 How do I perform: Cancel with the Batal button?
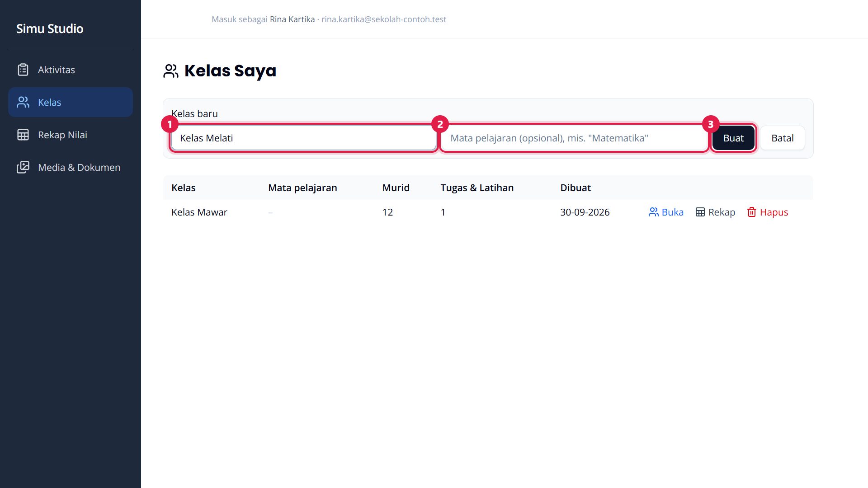(782, 138)
